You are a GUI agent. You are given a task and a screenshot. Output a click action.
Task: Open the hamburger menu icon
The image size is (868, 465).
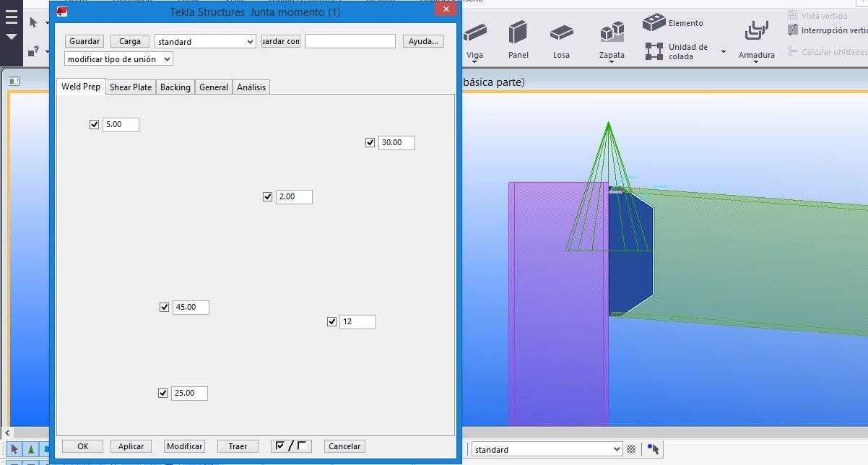(x=11, y=17)
